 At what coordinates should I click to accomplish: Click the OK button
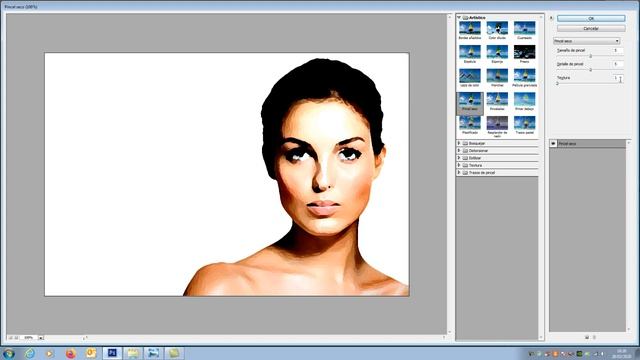click(x=591, y=18)
